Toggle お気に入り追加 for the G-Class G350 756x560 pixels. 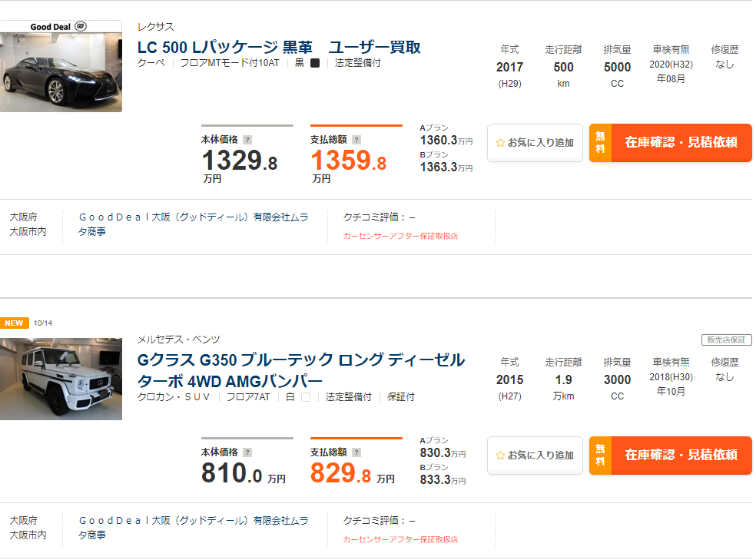(x=535, y=456)
